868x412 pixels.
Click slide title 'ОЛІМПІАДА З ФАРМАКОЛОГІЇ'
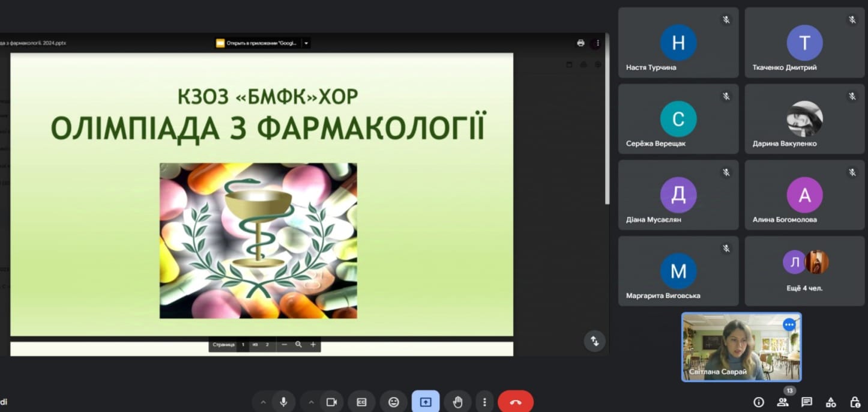tap(268, 127)
